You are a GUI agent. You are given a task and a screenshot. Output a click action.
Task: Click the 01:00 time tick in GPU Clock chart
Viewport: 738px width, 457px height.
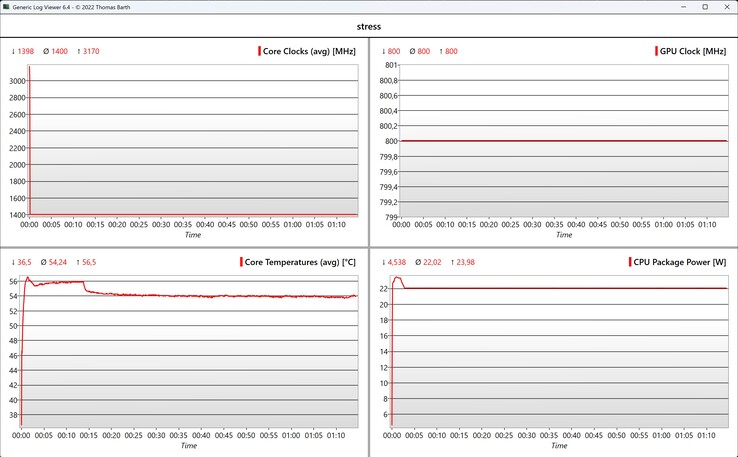[664, 225]
